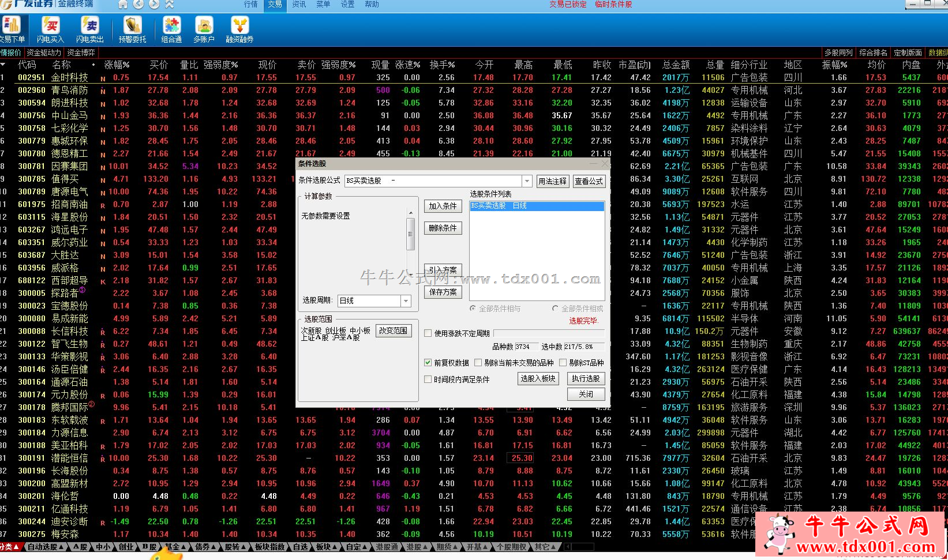Click the 加入条件 button
The width and height of the screenshot is (948, 560).
click(x=443, y=206)
